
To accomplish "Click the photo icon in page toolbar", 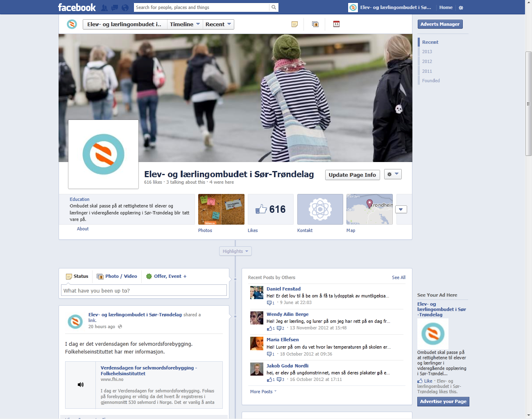I will point(315,24).
